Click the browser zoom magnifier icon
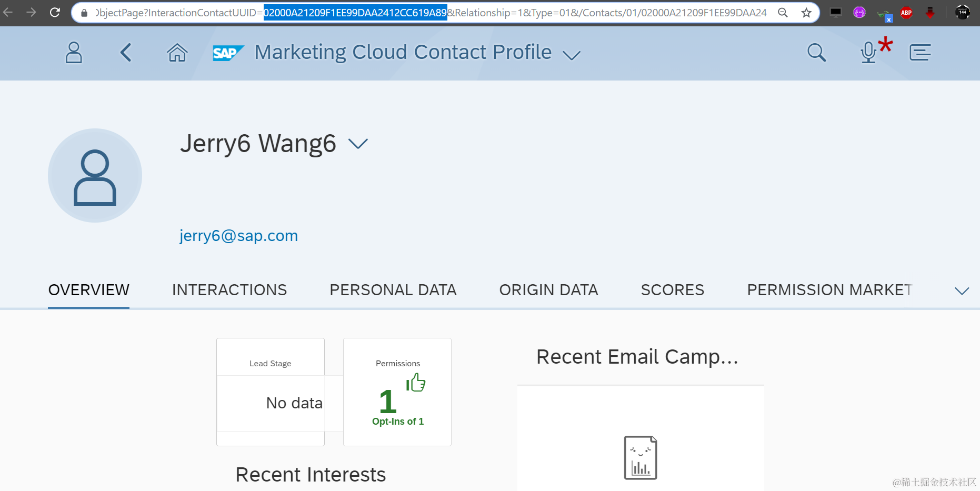 click(783, 13)
